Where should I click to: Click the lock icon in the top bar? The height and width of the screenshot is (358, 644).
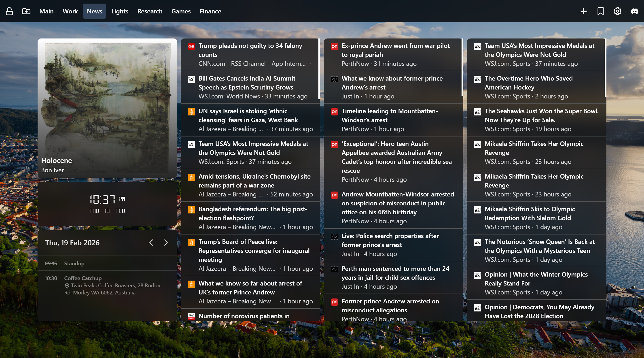point(9,11)
